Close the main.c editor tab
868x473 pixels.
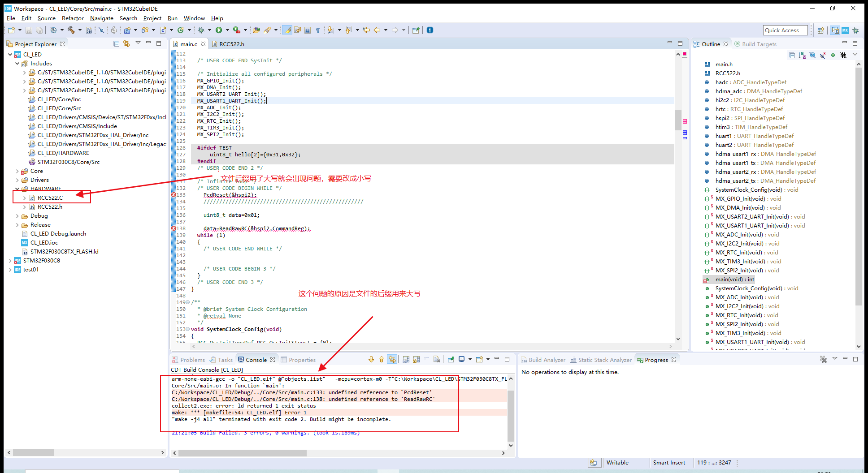pyautogui.click(x=203, y=44)
